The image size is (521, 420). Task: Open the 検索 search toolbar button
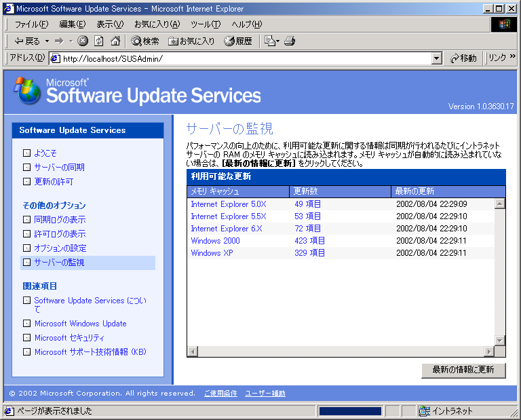pos(145,41)
